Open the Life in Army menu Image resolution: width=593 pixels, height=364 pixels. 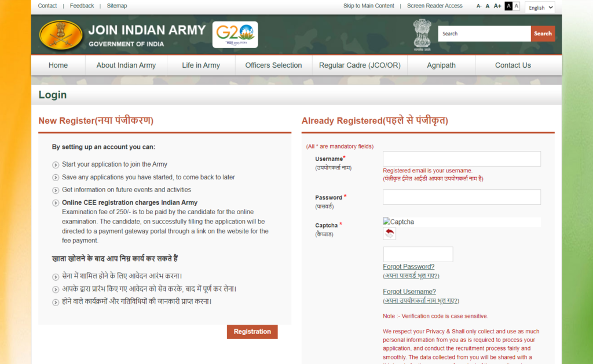(x=201, y=65)
